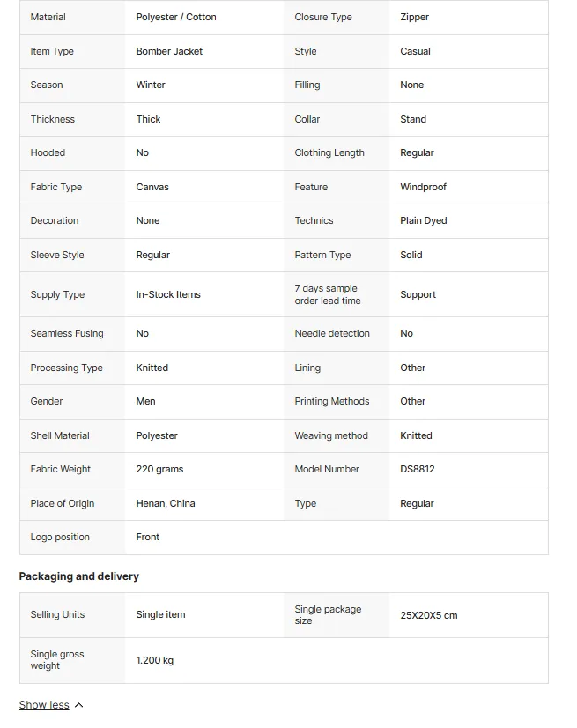Click the 7 days sample order lead time label
The image size is (577, 728).
coord(328,295)
